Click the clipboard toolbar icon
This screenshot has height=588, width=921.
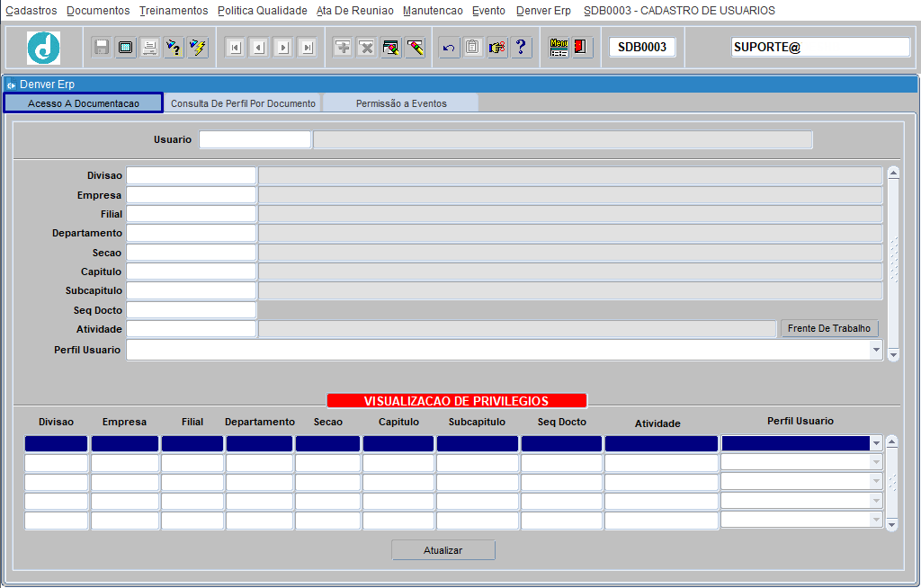(x=473, y=47)
